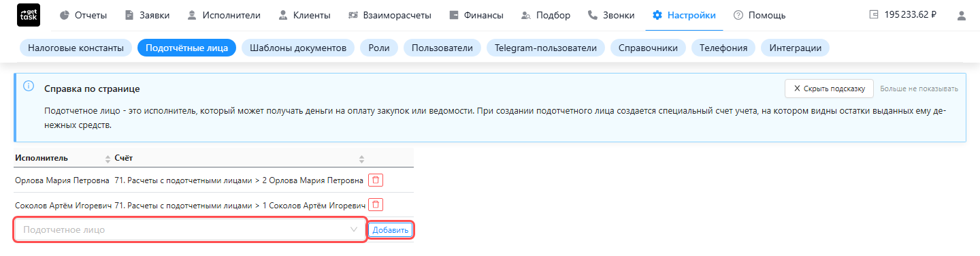Switch to the Шаблоны документов tab

point(298,48)
